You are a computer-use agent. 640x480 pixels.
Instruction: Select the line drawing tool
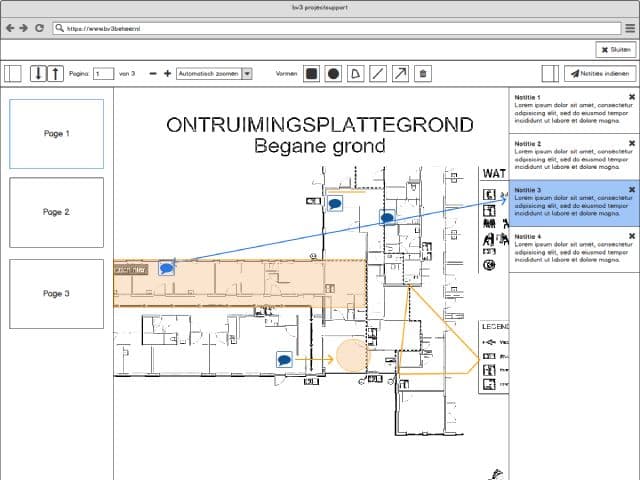coord(377,73)
